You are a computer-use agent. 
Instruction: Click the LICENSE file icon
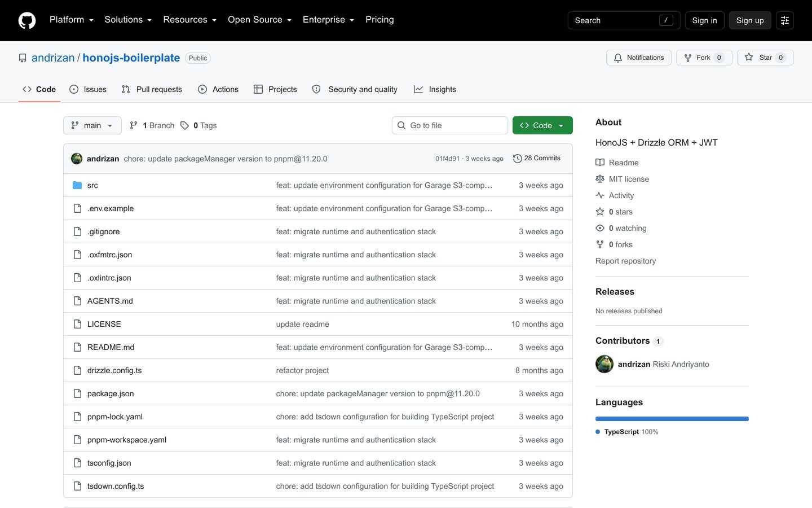77,324
